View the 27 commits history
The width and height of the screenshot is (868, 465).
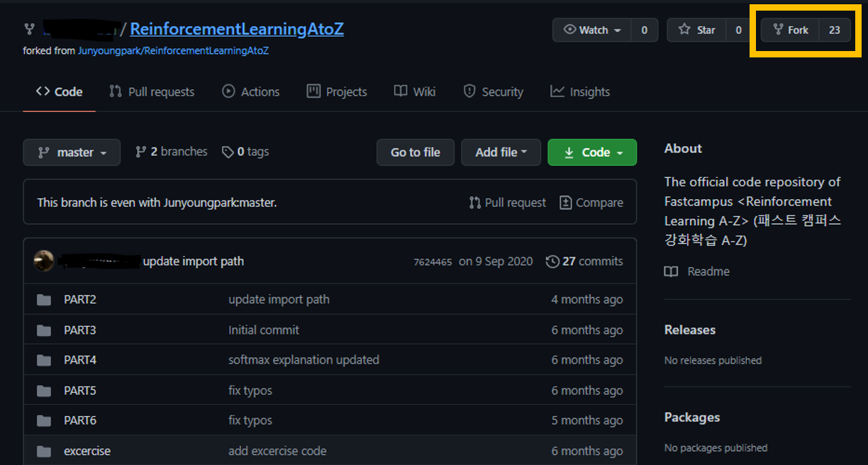point(584,261)
